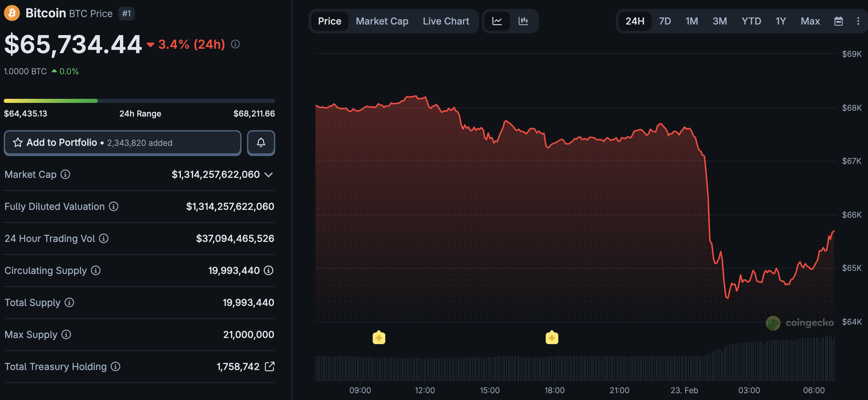868x400 pixels.
Task: Click the 0.0% green change text
Action: click(69, 71)
